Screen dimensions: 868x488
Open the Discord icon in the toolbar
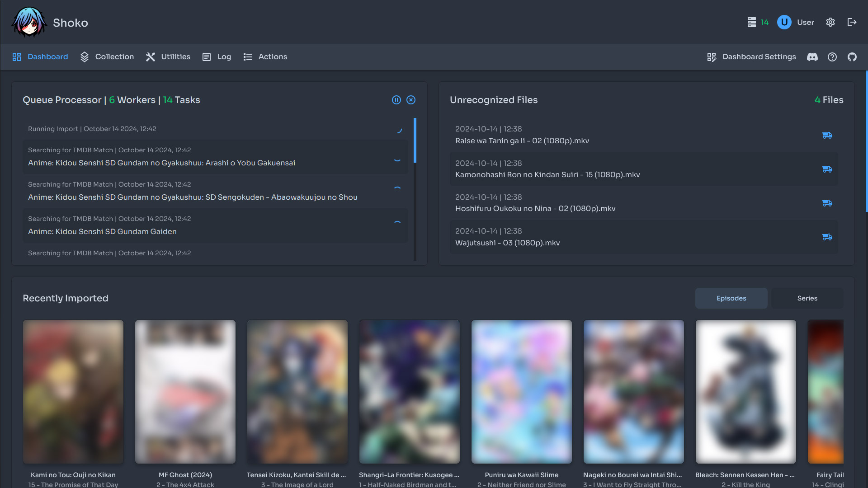tap(812, 57)
